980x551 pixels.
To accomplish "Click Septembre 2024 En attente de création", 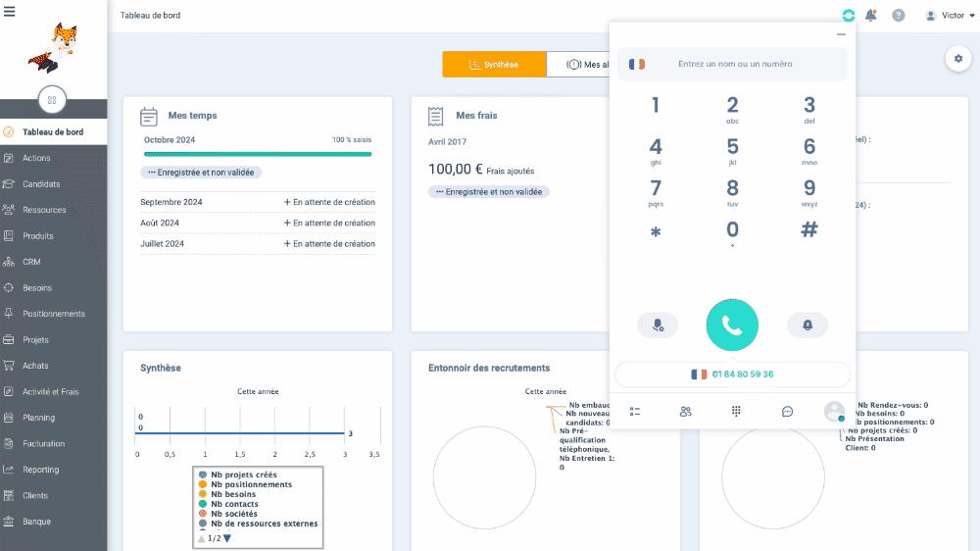I will click(x=329, y=202).
